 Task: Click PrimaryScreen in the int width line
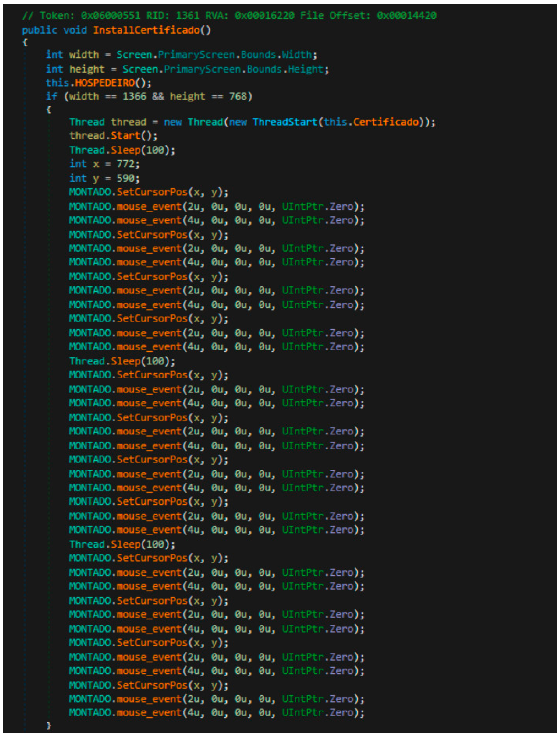[x=196, y=55]
